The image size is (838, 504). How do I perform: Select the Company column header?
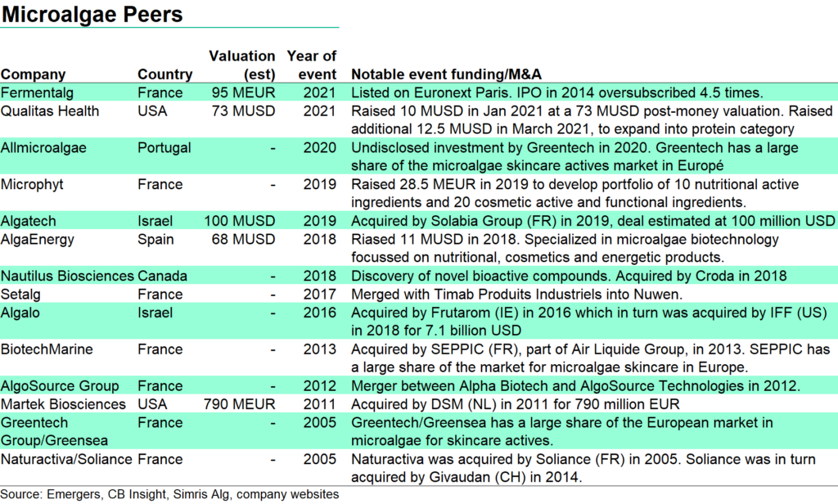coord(33,74)
